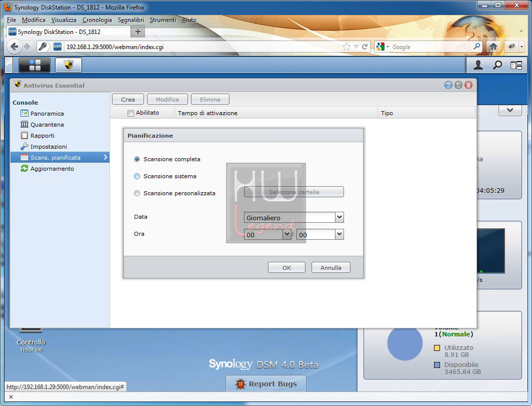Open the Segnalibri menu
The height and width of the screenshot is (406, 532).
click(131, 20)
